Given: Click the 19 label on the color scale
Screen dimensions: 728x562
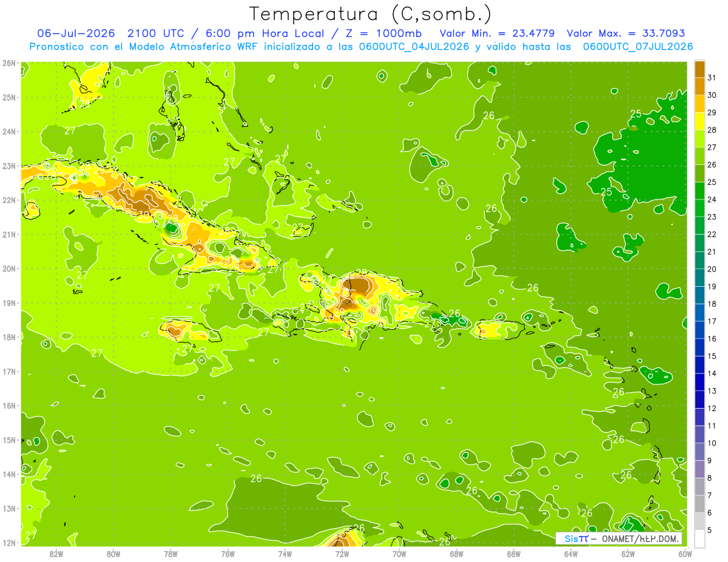Looking at the screenshot, I should [x=712, y=287].
